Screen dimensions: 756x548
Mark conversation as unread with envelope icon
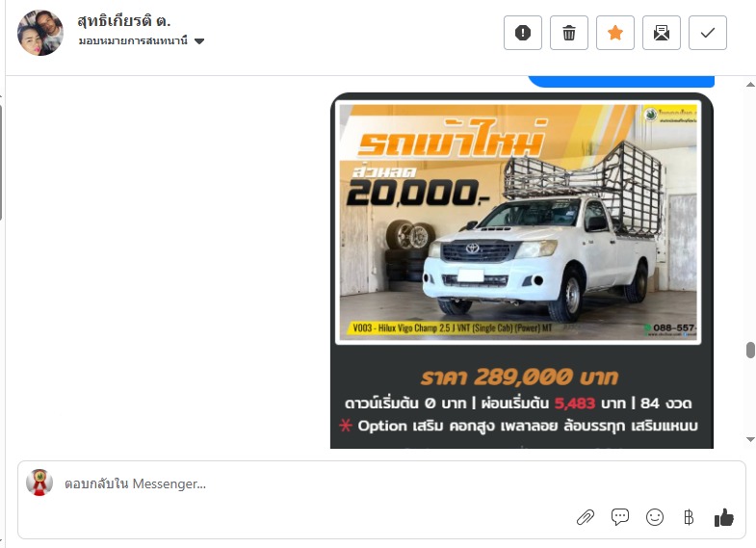(x=662, y=33)
